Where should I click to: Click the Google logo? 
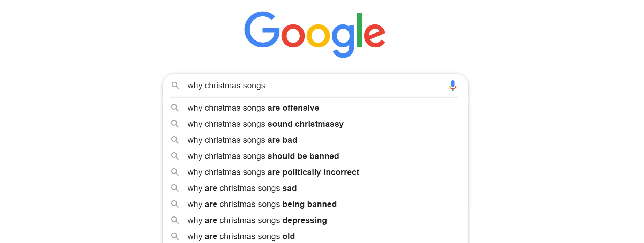pos(315,34)
